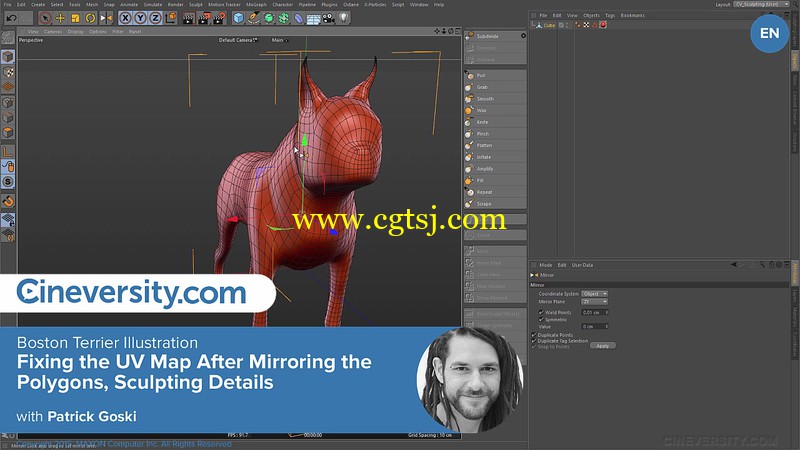Select the Amplify sculpt brush
This screenshot has width=800, height=450.
tap(495, 169)
